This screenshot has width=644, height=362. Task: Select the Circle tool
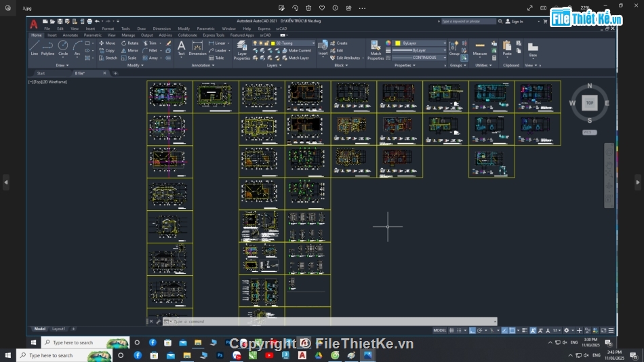(63, 47)
